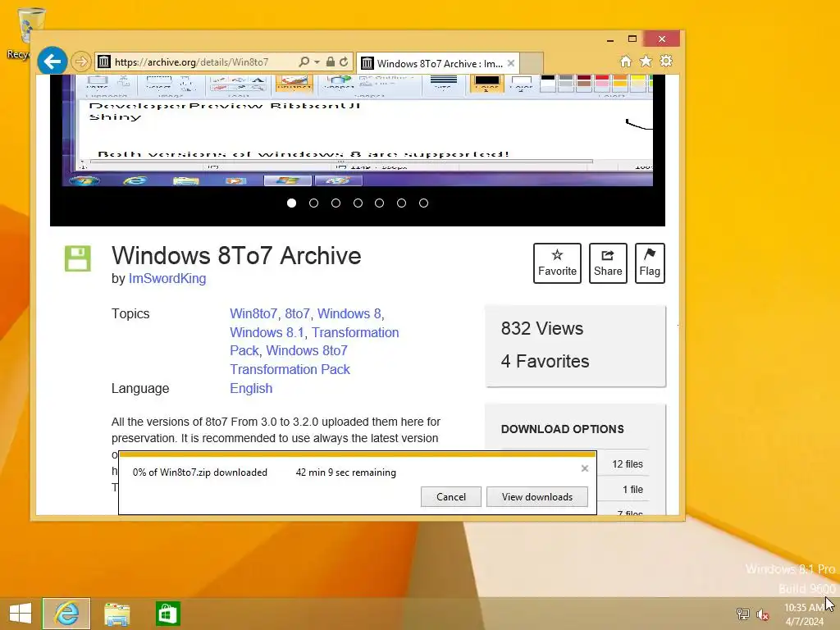The height and width of the screenshot is (630, 840).
Task: Close the Windows 8To7 Archive tab
Action: click(511, 63)
